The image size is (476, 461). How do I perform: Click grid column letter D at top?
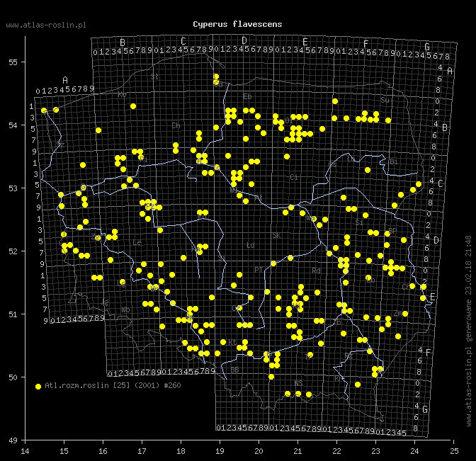pyautogui.click(x=244, y=40)
